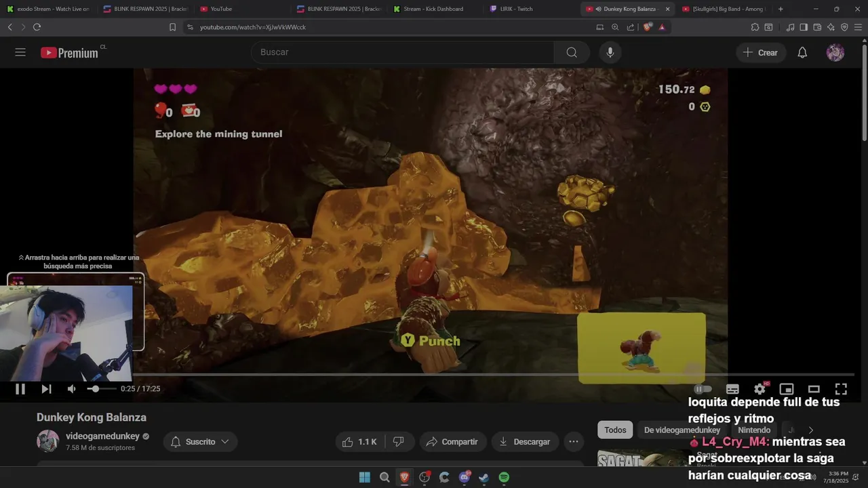Switch to the Stream - Kick Dashboard tab
Viewport: 868px width, 488px height.
tap(433, 9)
